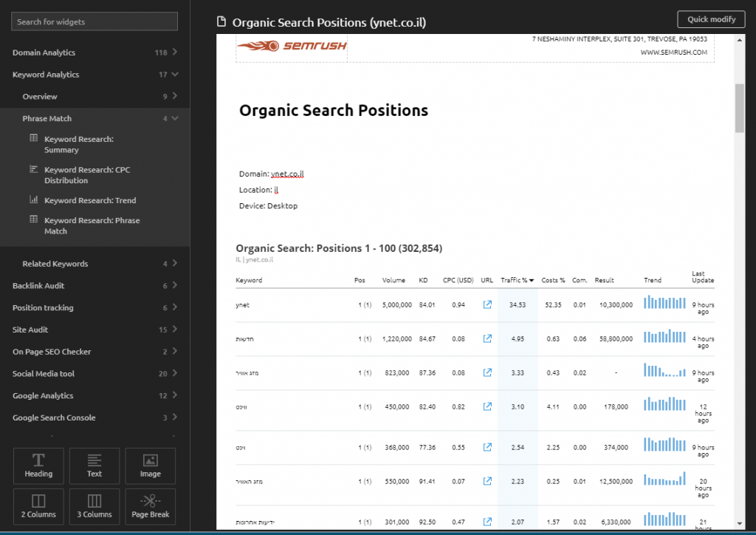Click the Keyword Research: Summary table icon
The width and height of the screenshot is (756, 535).
pyautogui.click(x=34, y=138)
